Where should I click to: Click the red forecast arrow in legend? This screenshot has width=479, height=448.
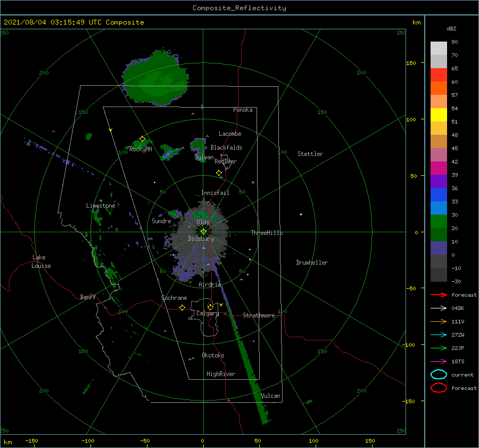pyautogui.click(x=439, y=295)
